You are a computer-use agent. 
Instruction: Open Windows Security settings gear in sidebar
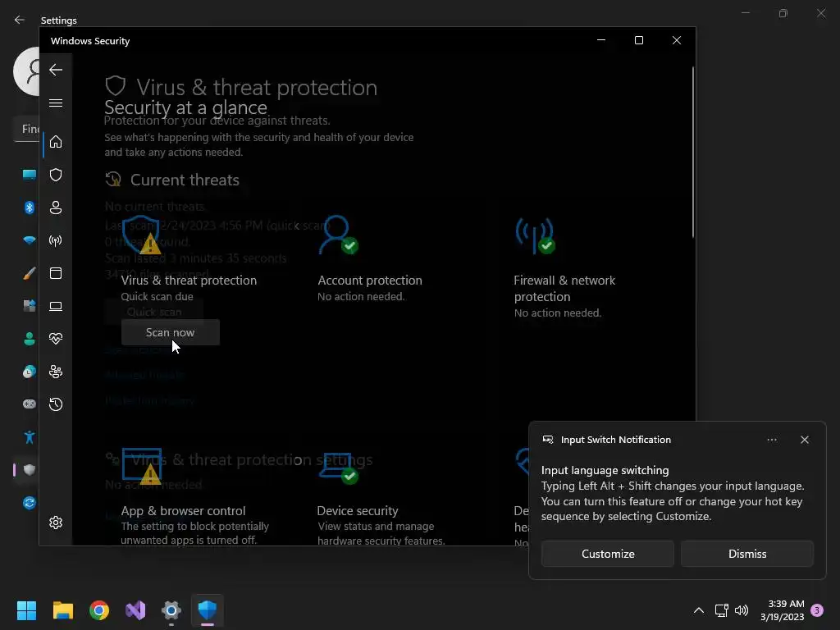click(x=56, y=523)
